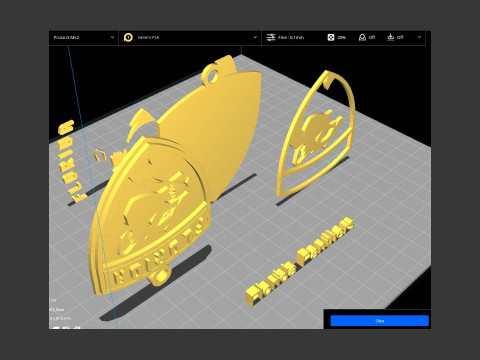The width and height of the screenshot is (480, 360).
Task: Expand the print settings panel chevron
Action: click(x=419, y=37)
